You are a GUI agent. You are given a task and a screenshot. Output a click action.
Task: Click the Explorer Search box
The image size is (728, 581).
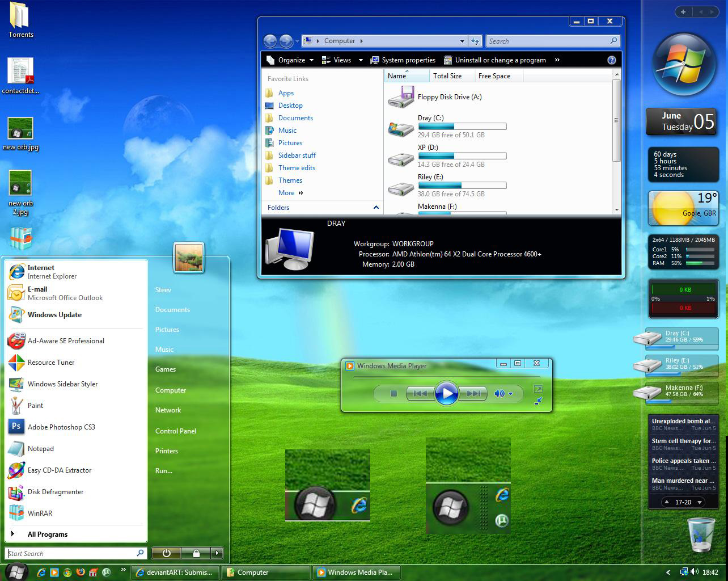[x=552, y=41]
